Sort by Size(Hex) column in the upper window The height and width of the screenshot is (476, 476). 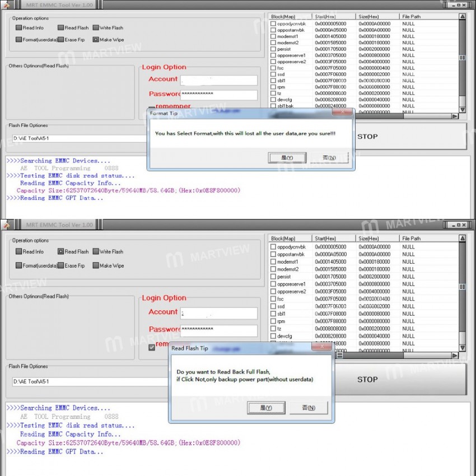tap(377, 16)
